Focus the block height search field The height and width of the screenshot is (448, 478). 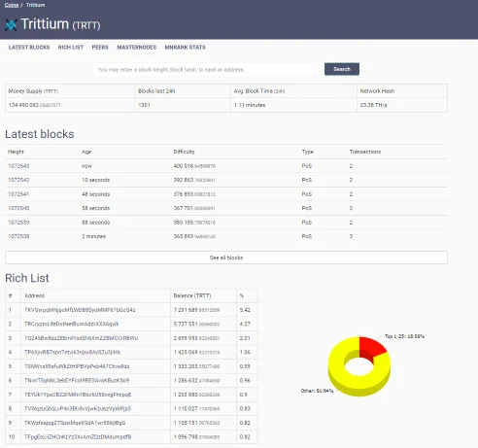tap(203, 70)
